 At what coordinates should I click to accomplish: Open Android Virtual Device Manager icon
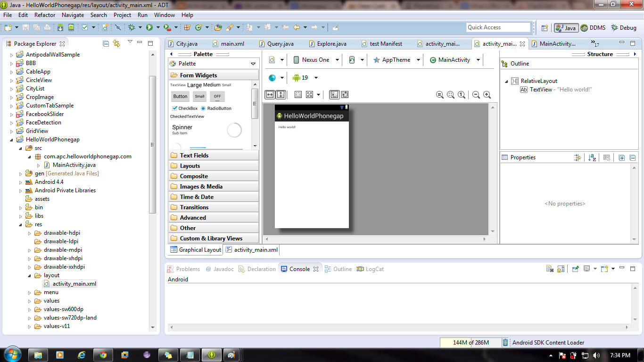[x=71, y=27]
